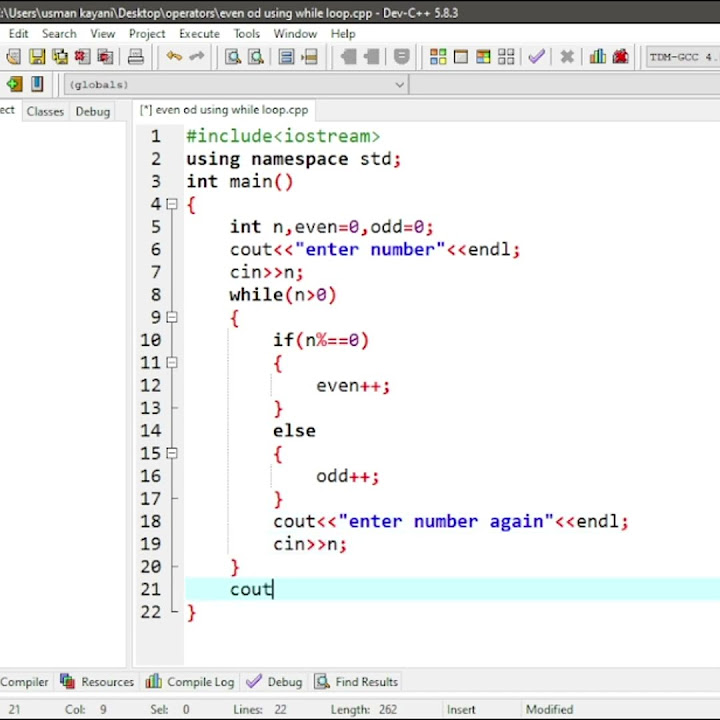Save the current file with the Save icon

[x=37, y=57]
